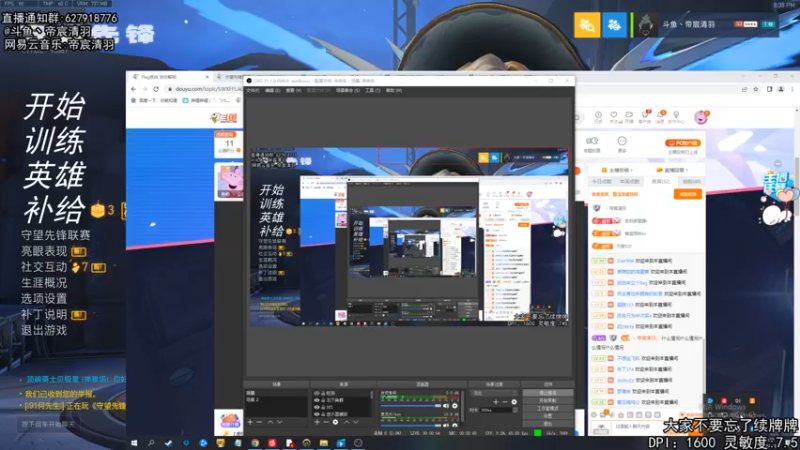Open OBS 查看(V) menu

click(293, 90)
